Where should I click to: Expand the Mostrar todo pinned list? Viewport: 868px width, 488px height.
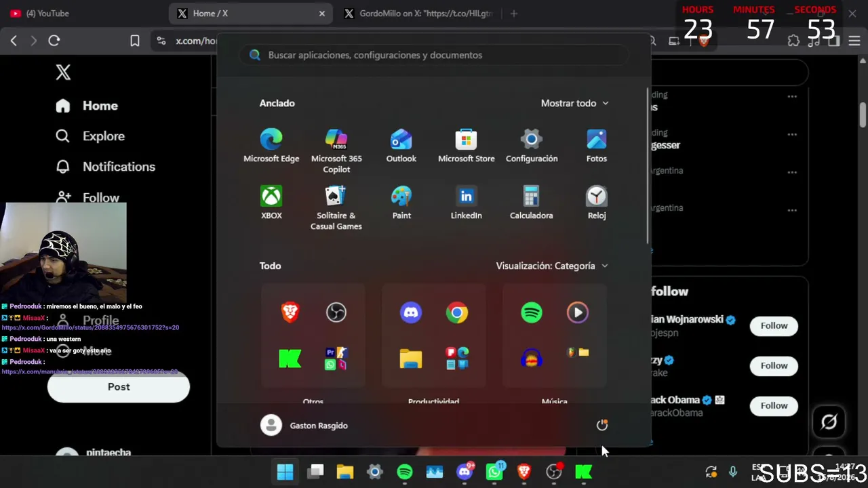575,103
